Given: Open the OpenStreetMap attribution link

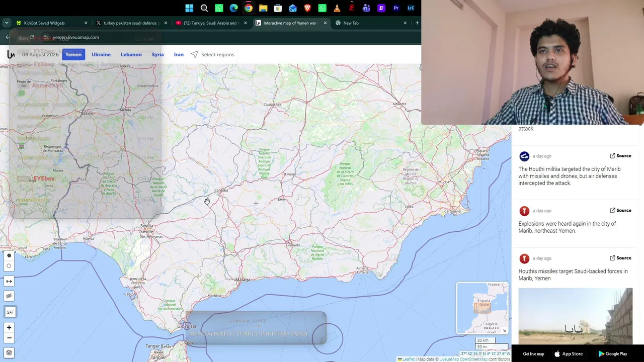Looking at the screenshot, I should [x=473, y=359].
